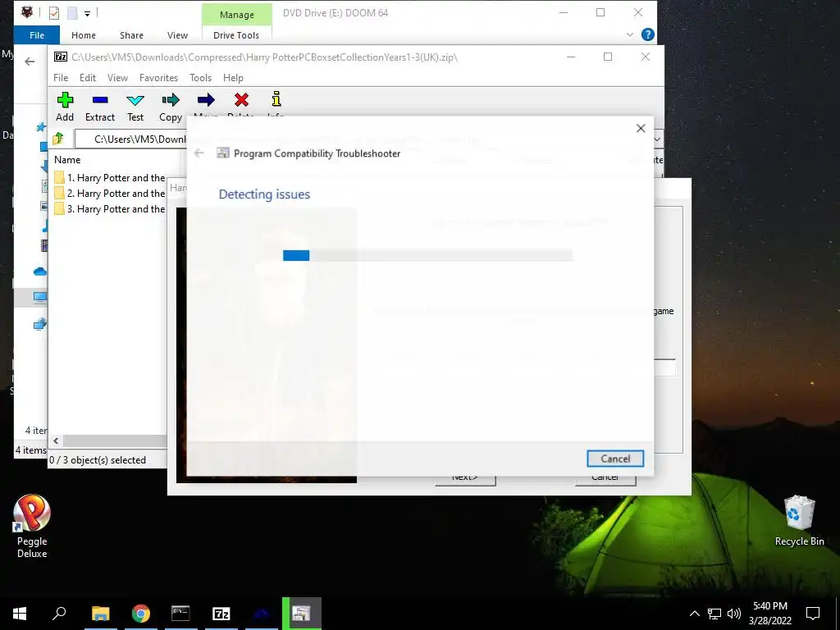840x630 pixels.
Task: Click the 7-Zip address path field
Action: (x=130, y=139)
